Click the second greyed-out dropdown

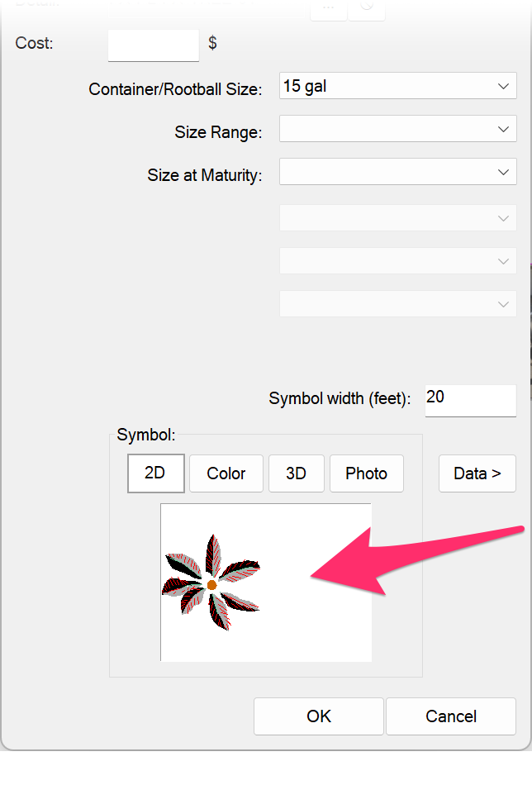pyautogui.click(x=398, y=261)
